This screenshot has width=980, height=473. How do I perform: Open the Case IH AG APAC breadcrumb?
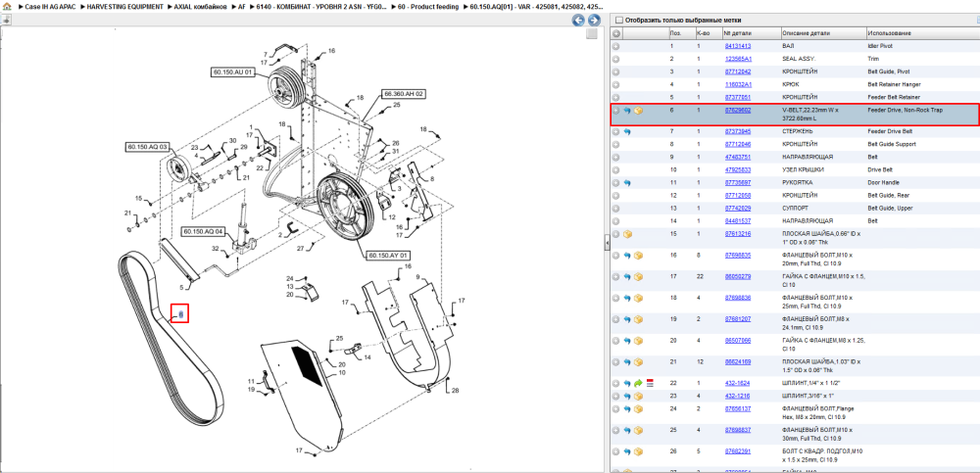coord(50,6)
